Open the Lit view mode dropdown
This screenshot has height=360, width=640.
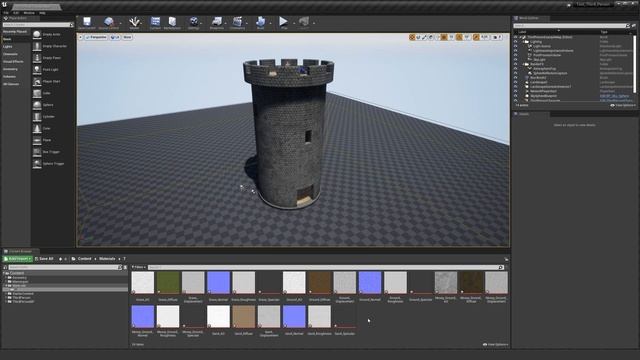tap(115, 37)
